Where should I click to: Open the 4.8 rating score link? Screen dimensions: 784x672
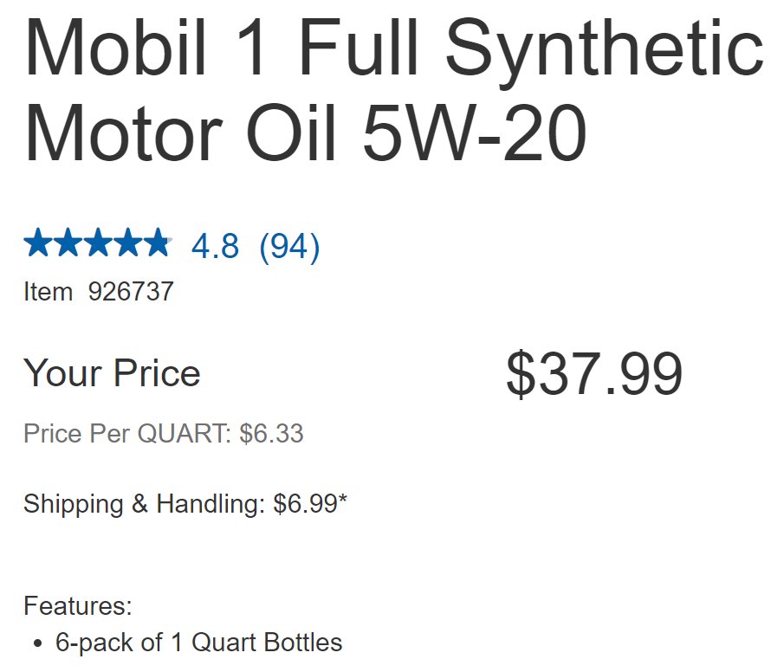(x=215, y=247)
